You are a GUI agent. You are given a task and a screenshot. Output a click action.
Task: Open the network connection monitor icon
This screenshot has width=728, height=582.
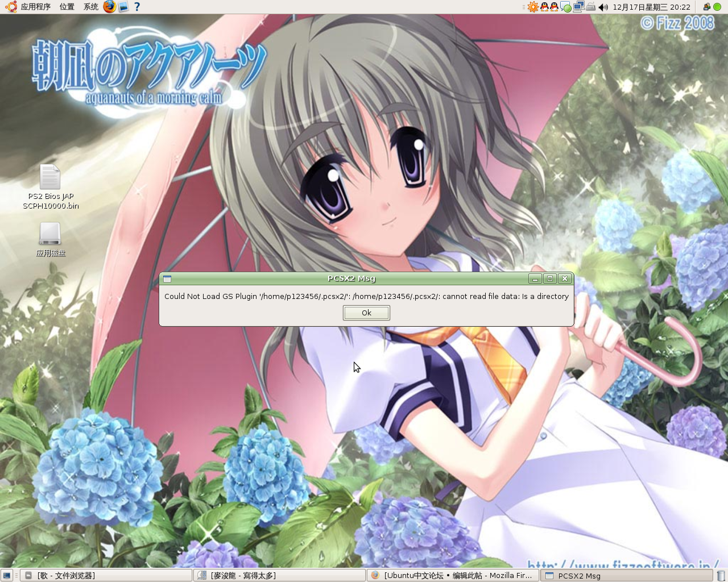coord(579,7)
